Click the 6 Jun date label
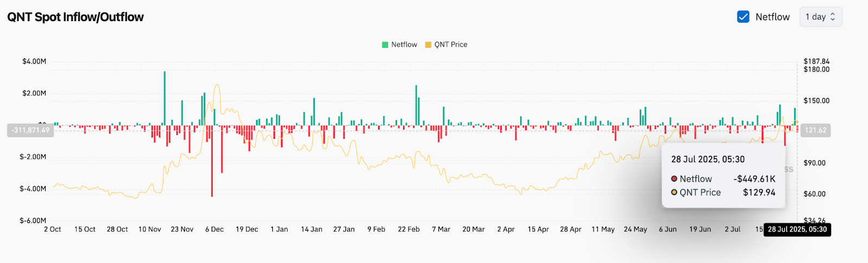Image resolution: width=868 pixels, height=263 pixels. click(668, 229)
